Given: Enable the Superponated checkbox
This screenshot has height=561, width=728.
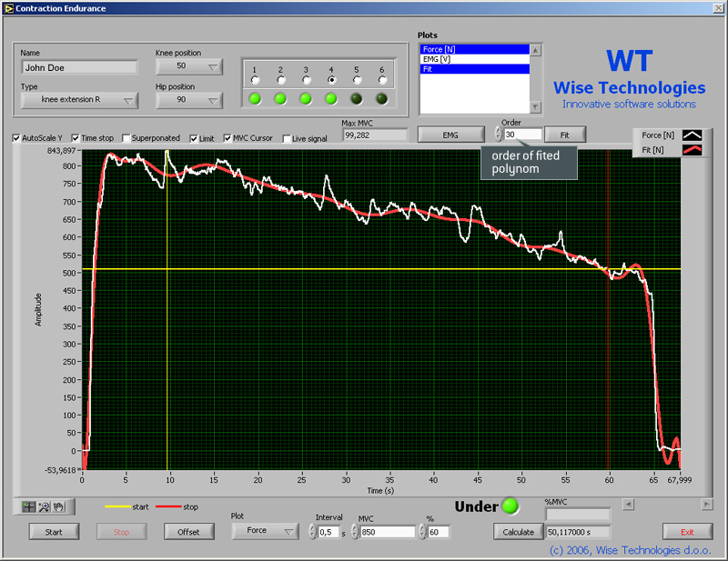Looking at the screenshot, I should 126,138.
